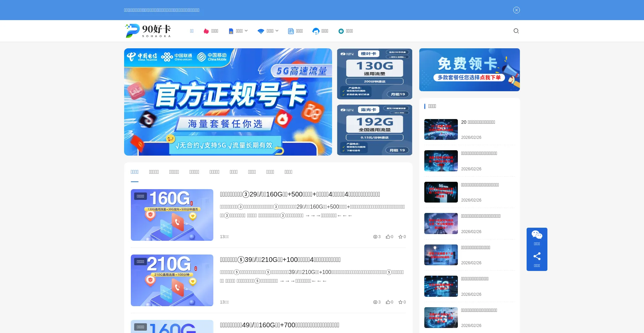Open the blue highlighted home nav link
This screenshot has height=333, width=644.
click(x=192, y=31)
